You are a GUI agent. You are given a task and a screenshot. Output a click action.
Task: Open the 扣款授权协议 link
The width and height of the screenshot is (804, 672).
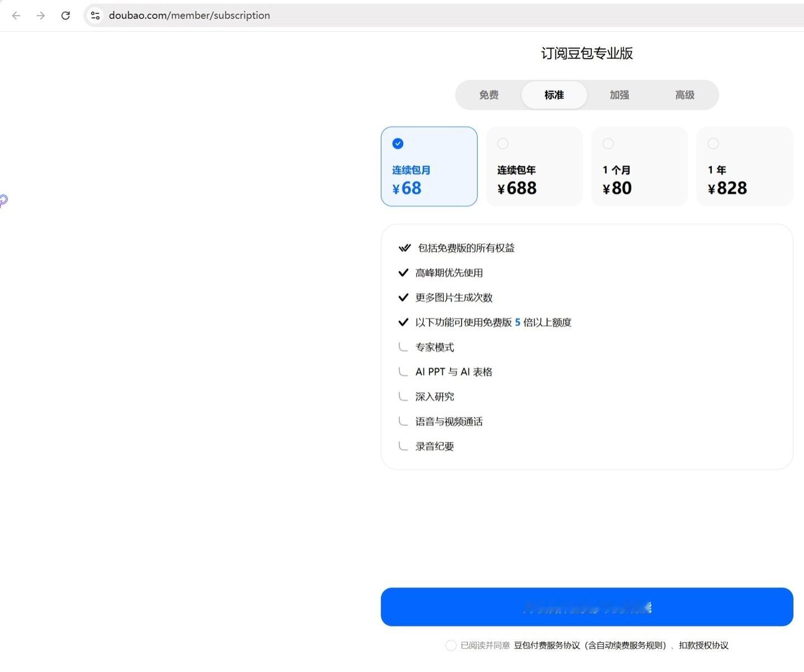pyautogui.click(x=703, y=646)
